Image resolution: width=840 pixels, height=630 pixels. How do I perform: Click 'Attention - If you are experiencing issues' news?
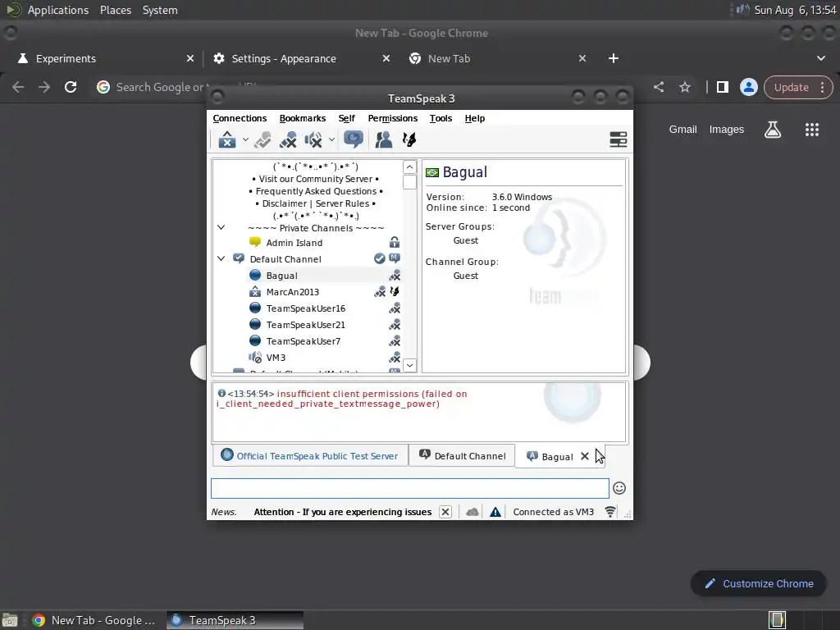[x=343, y=512]
